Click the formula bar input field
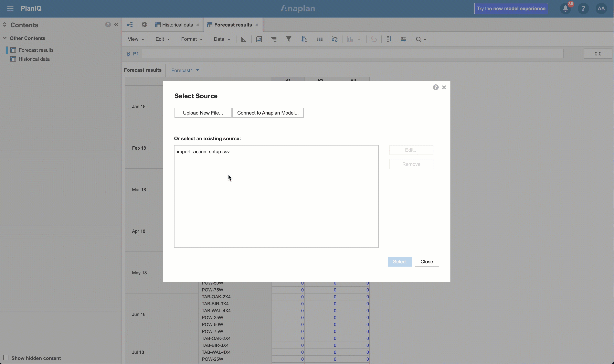 point(352,54)
